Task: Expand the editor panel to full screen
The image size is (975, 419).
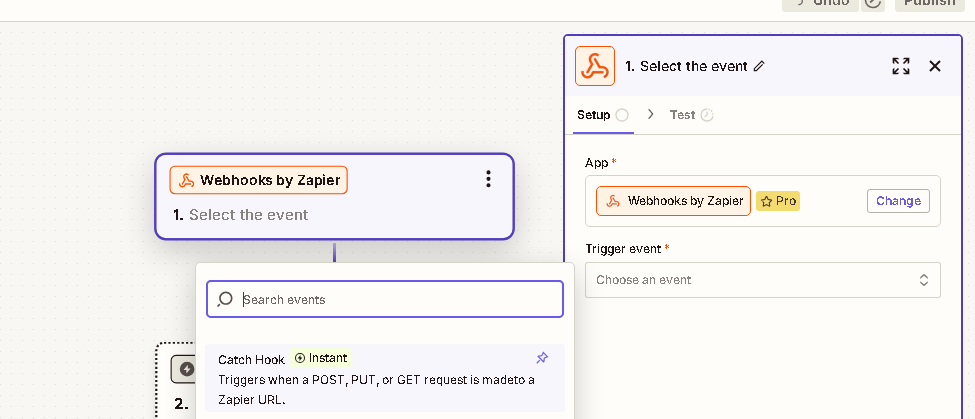Action: point(900,66)
